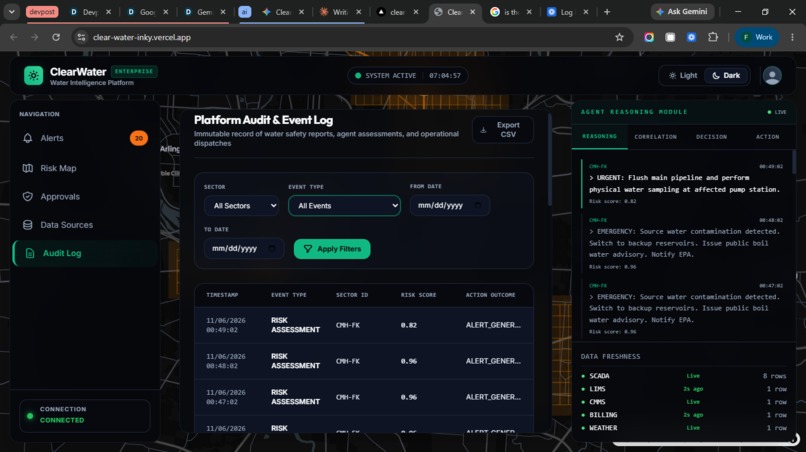Open the Chrome three-dot menu

tap(792, 37)
